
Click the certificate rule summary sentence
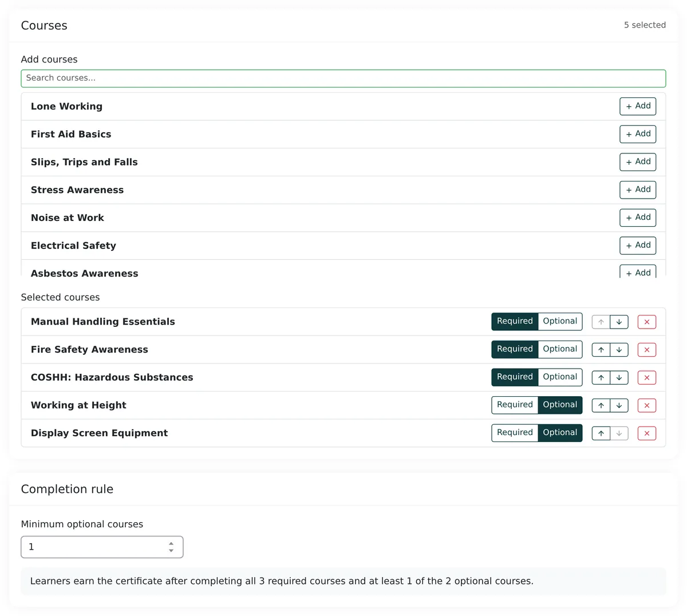click(282, 581)
